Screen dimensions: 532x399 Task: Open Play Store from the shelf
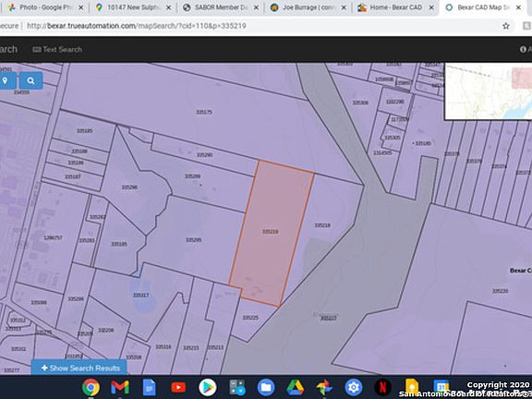click(x=207, y=388)
